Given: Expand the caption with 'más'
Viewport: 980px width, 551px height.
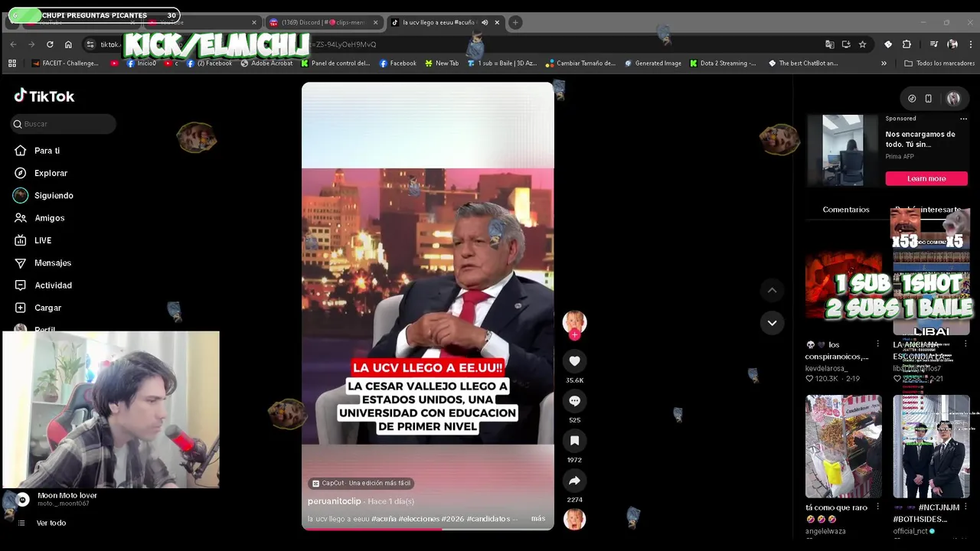Looking at the screenshot, I should point(538,519).
